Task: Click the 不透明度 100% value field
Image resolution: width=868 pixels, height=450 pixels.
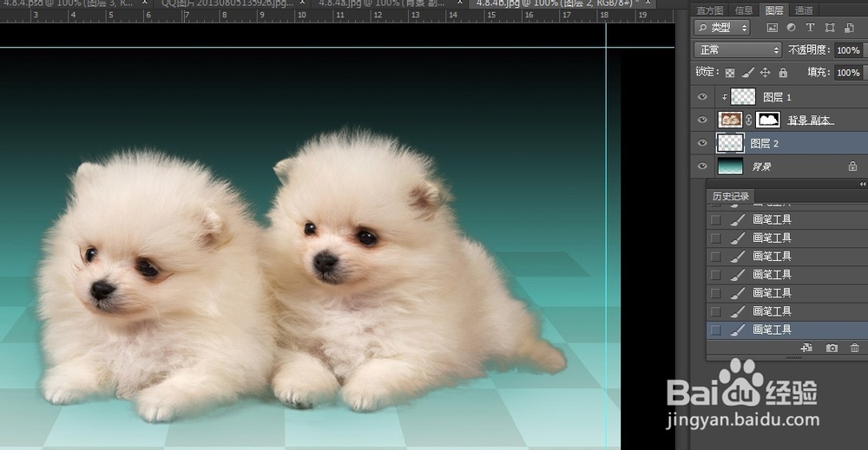Action: coord(848,50)
